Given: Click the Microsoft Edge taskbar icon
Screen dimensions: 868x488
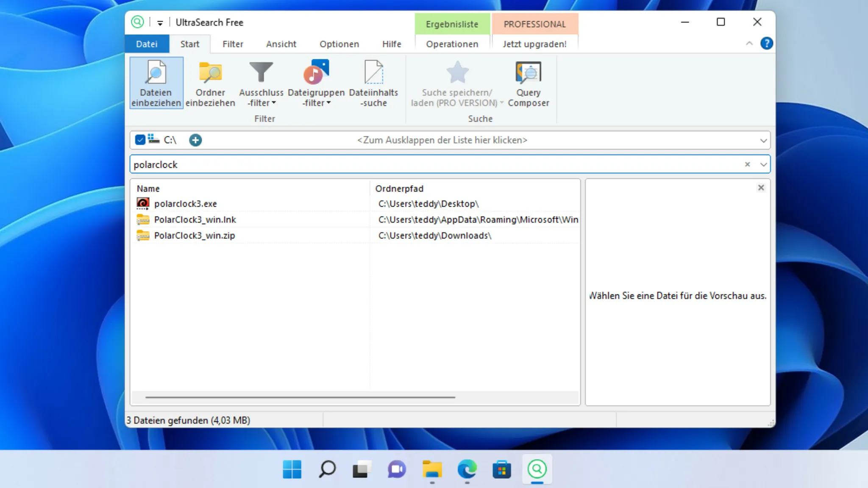Looking at the screenshot, I should pyautogui.click(x=467, y=469).
